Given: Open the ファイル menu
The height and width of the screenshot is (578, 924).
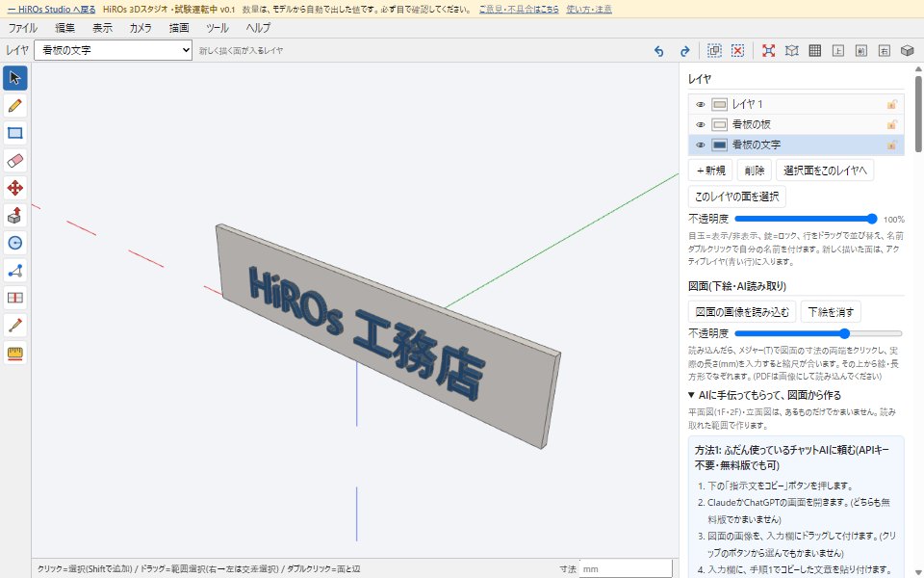Looking at the screenshot, I should pyautogui.click(x=22, y=28).
